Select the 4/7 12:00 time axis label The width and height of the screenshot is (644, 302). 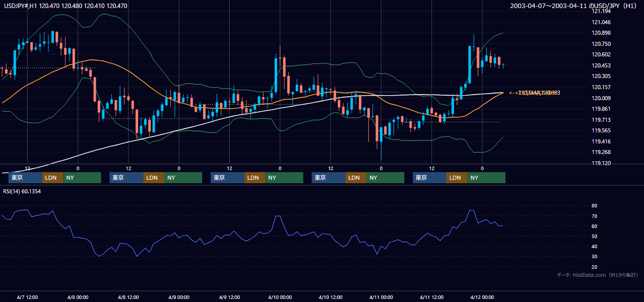[28, 297]
